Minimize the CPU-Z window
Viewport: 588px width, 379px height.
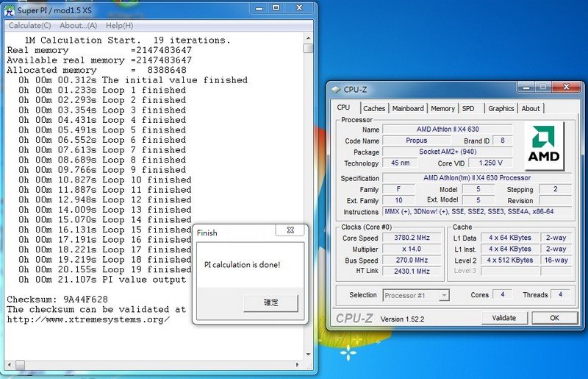(526, 88)
